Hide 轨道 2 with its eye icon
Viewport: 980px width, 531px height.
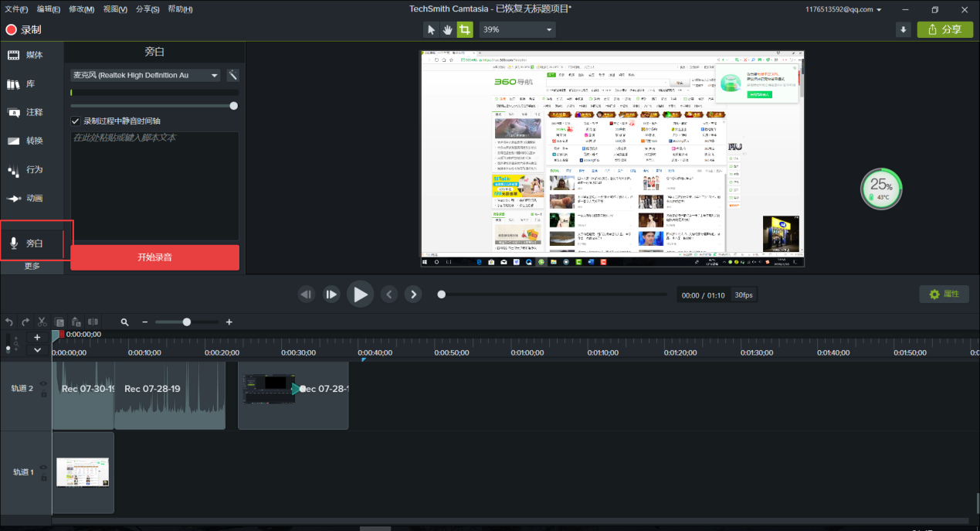click(x=44, y=383)
